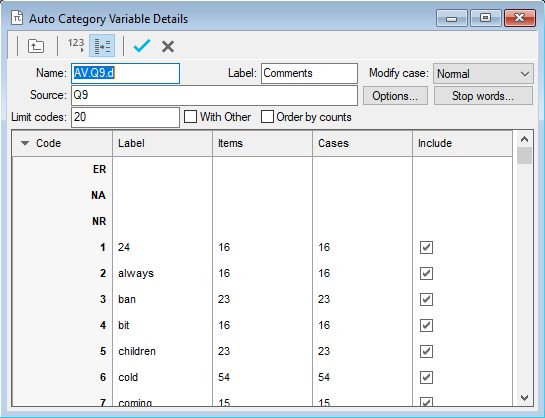
Task: Click the scroll up arrow of table
Action: [x=524, y=139]
